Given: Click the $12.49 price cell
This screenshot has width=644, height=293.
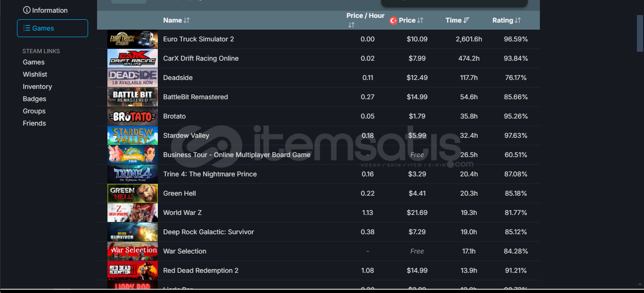Looking at the screenshot, I should click(x=417, y=78).
